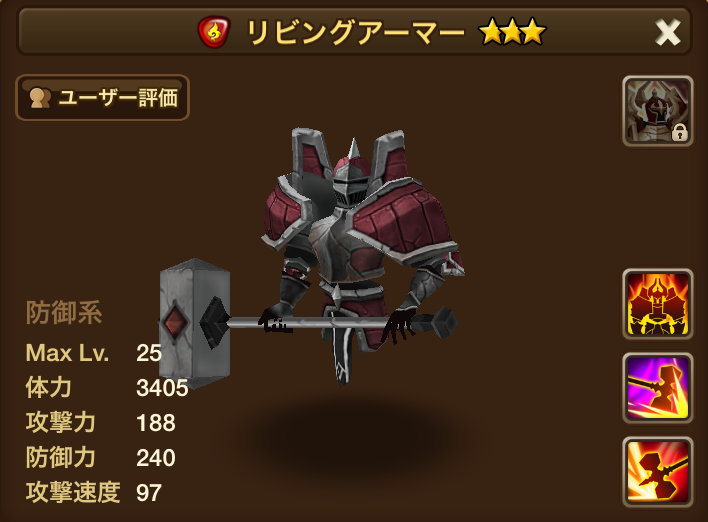
Task: Open the ユーザー評価 user review button
Action: click(x=102, y=98)
